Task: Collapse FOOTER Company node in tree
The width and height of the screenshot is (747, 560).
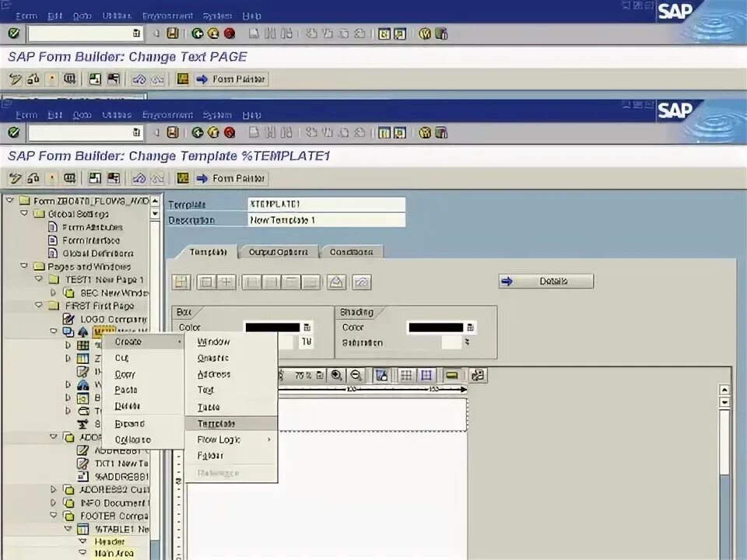Action: coord(54,515)
